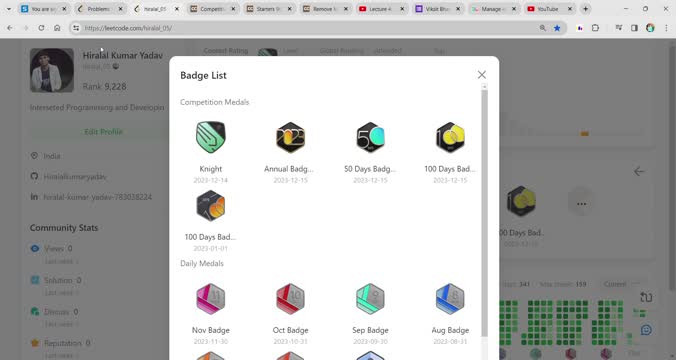Click the refresh arrows icon above the chat icon
The height and width of the screenshot is (360, 676).
(646, 297)
